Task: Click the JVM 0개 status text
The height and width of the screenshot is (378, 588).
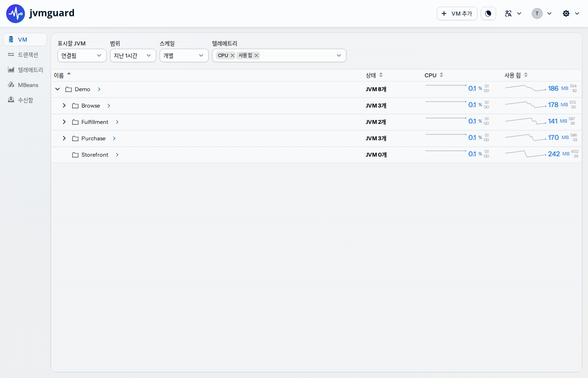Action: 376,155
